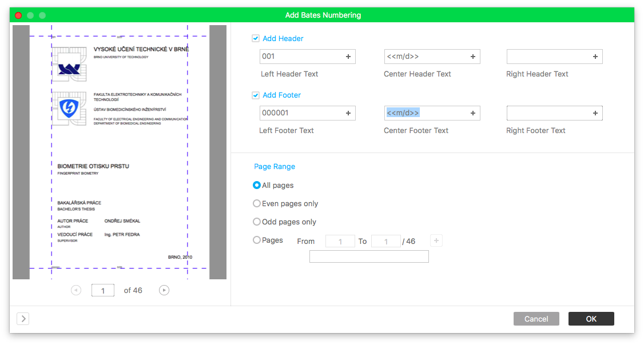Go to next page in preview
Image resolution: width=644 pixels, height=345 pixels.
pyautogui.click(x=164, y=290)
